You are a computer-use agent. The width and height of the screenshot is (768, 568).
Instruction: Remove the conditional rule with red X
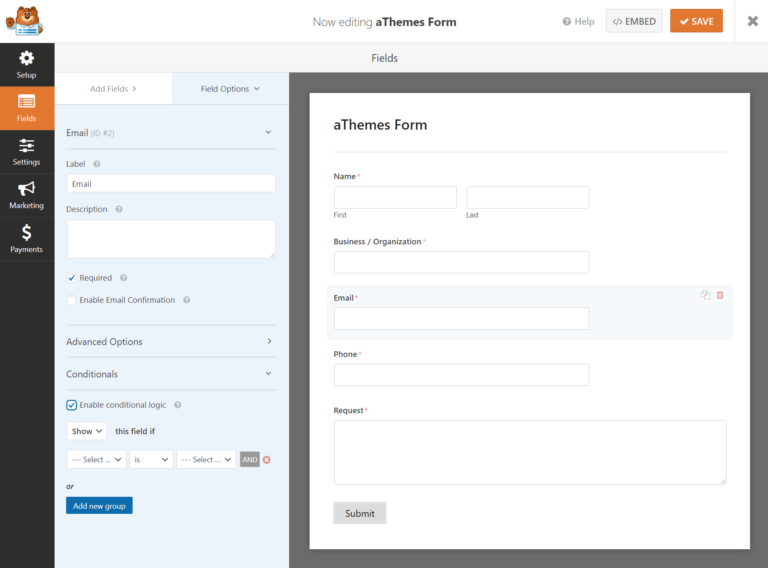click(x=266, y=460)
